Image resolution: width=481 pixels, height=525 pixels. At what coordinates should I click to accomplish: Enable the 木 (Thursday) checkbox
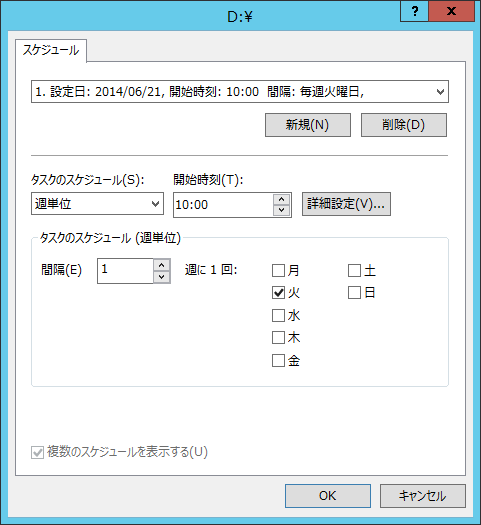(278, 338)
